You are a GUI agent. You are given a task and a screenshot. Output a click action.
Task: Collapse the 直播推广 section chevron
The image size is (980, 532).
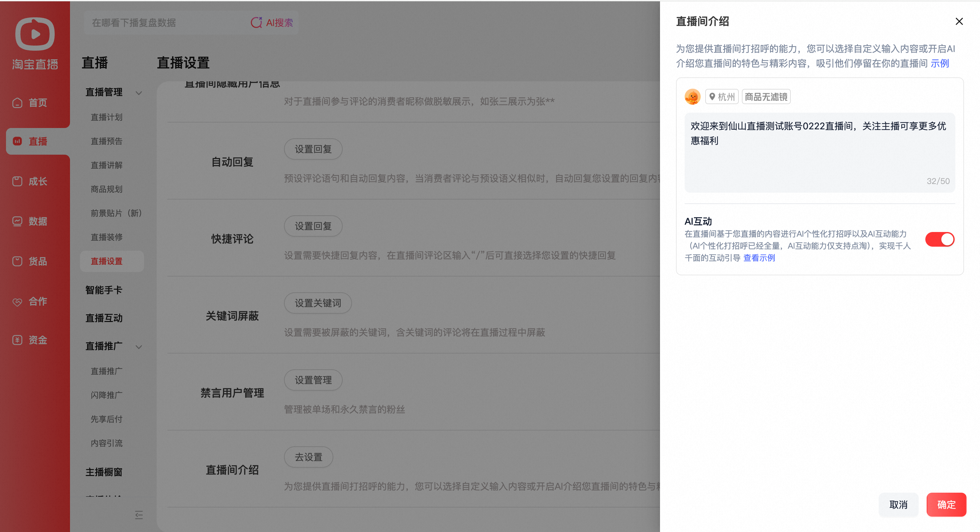click(139, 347)
